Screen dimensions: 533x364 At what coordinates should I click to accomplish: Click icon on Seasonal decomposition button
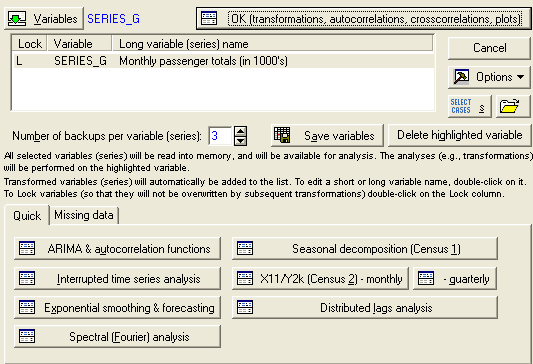pyautogui.click(x=245, y=248)
